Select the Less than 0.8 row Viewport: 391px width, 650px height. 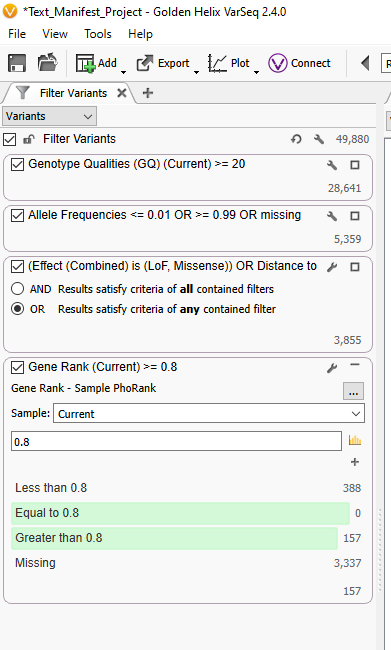pyautogui.click(x=186, y=488)
